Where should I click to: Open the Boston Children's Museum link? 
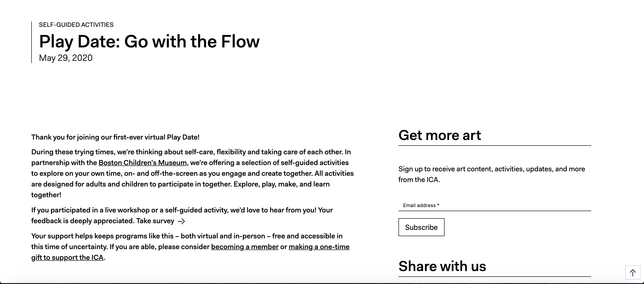pyautogui.click(x=142, y=163)
